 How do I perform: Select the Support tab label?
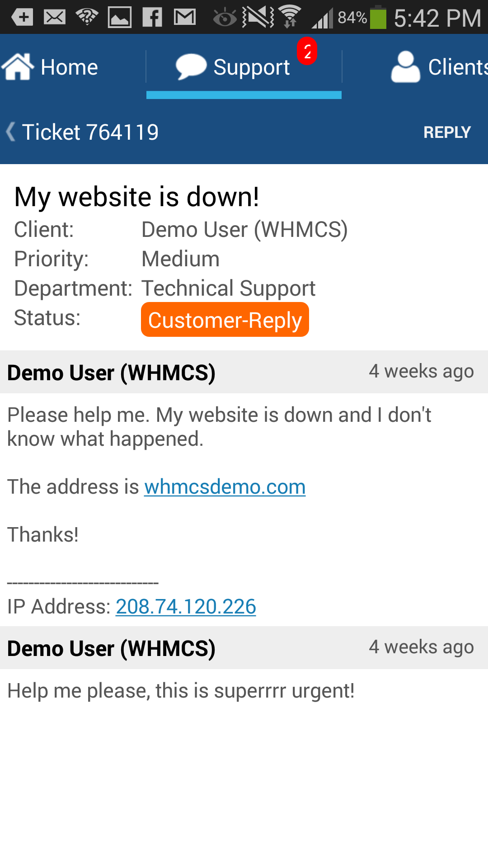click(251, 67)
